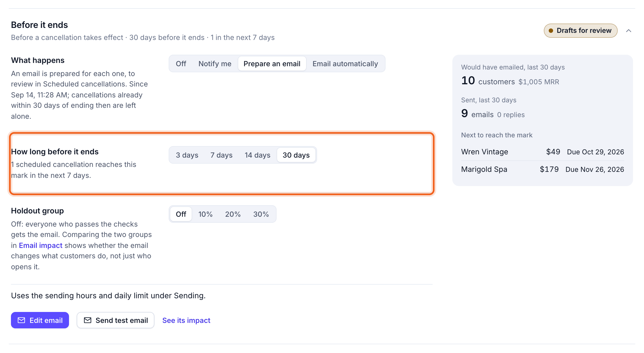The height and width of the screenshot is (353, 644).
Task: Choose the Notify me option
Action: click(x=215, y=64)
